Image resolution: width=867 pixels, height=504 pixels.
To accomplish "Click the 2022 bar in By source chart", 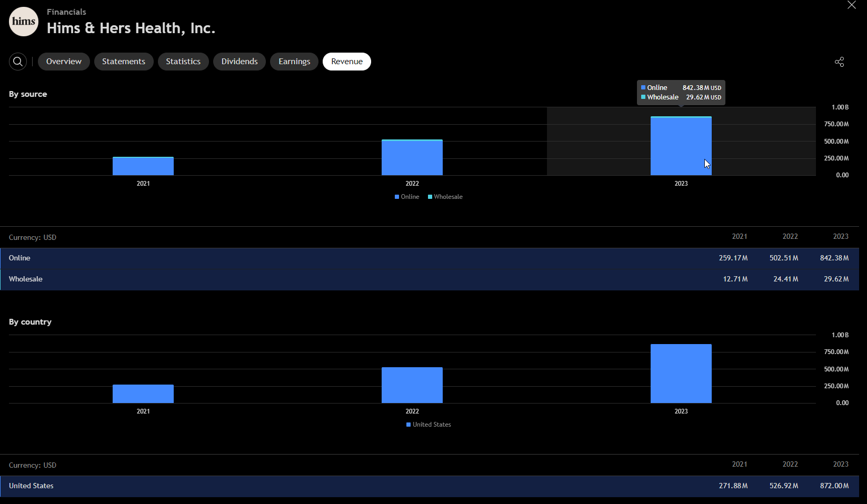I will (x=412, y=157).
